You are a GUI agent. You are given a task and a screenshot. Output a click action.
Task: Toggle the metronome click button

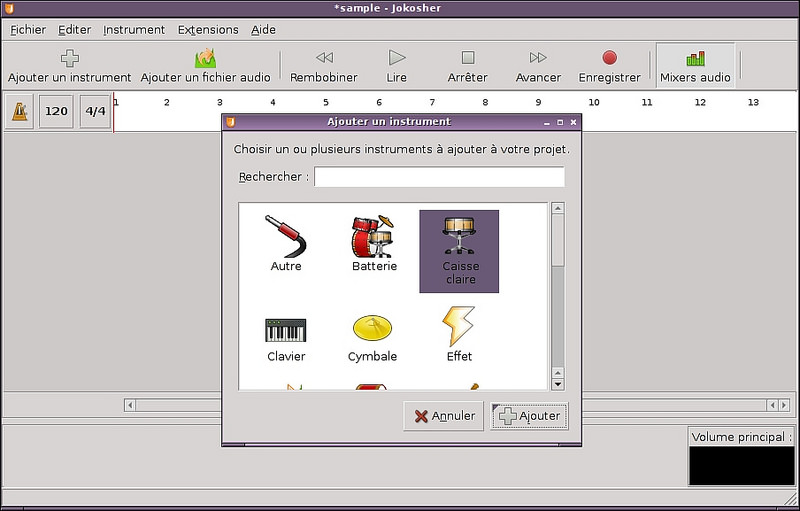click(20, 112)
